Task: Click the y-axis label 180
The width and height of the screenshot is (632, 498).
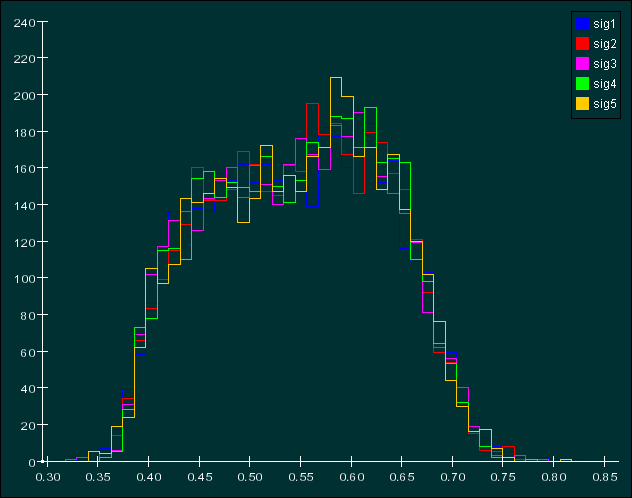Action: pyautogui.click(x=24, y=133)
